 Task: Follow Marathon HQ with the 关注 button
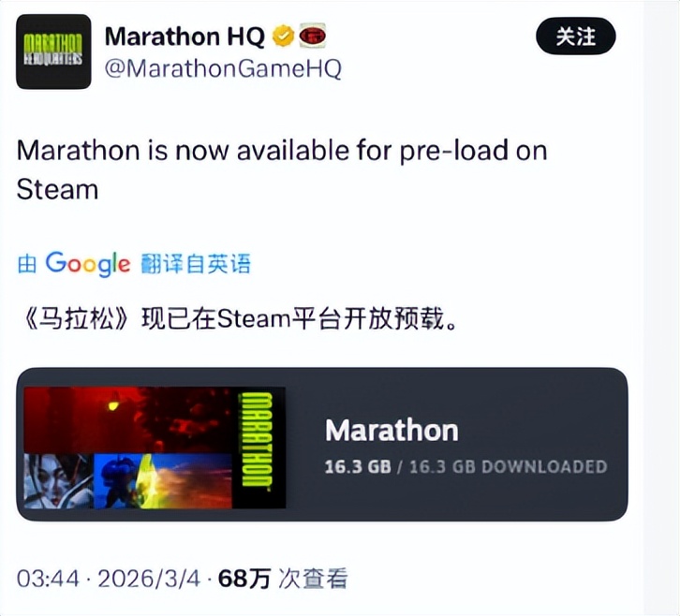pos(575,36)
